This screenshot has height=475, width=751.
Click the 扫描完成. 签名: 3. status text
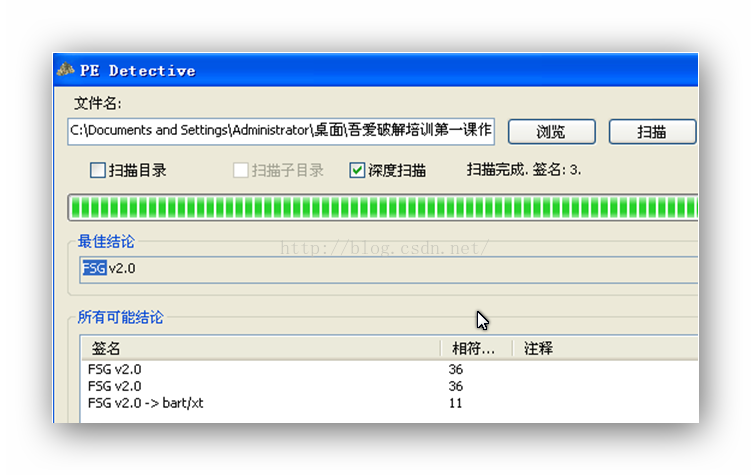(524, 170)
